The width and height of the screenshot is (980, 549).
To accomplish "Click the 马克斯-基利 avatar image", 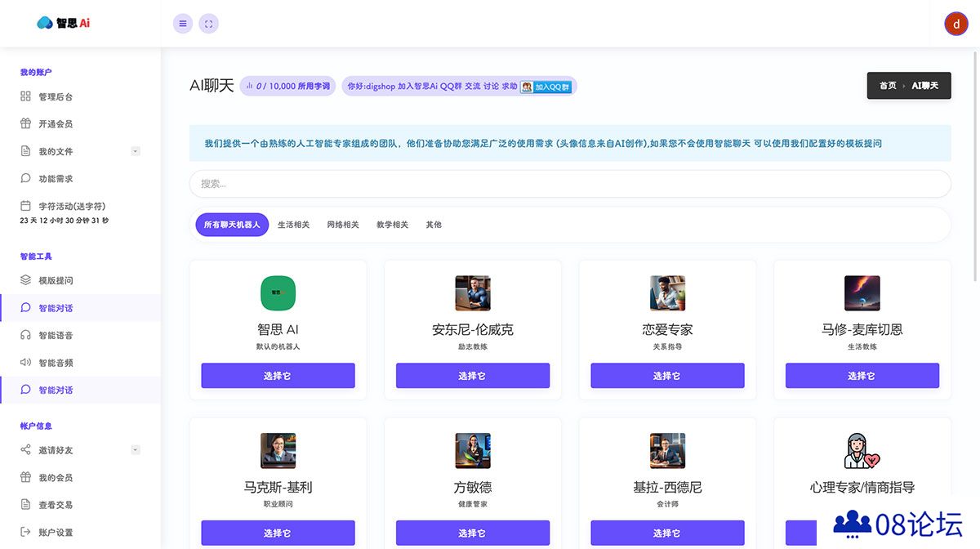I will [x=278, y=450].
